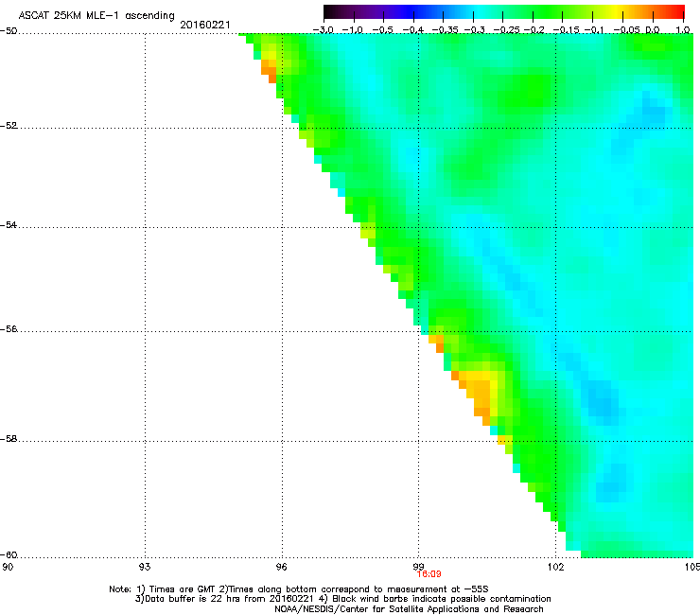This screenshot has height=615, width=700.
Task: Pick the black end of the color bar
Action: tap(328, 11)
